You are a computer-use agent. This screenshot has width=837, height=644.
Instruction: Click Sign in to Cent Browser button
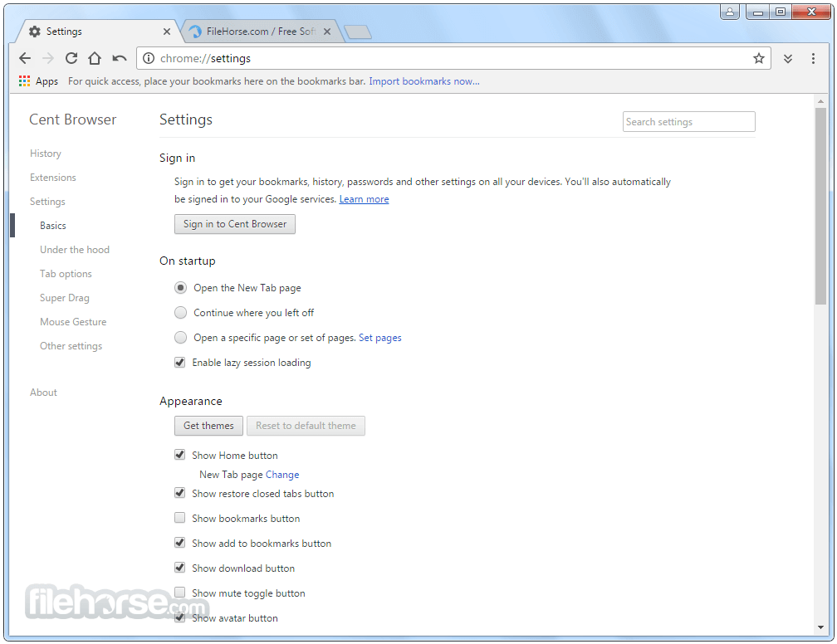click(x=235, y=224)
